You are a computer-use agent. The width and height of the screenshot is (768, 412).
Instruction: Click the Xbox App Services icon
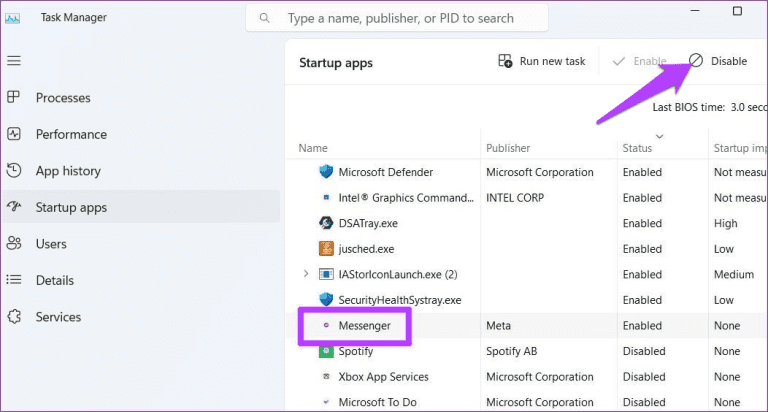click(326, 376)
